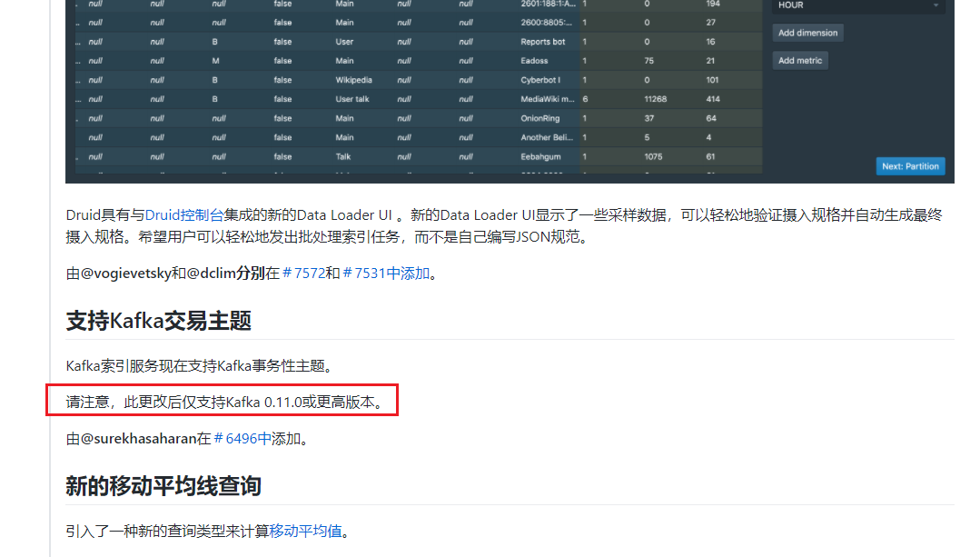Screen dimensions: 980x557
Task: Click the Add metric button
Action: tap(800, 61)
